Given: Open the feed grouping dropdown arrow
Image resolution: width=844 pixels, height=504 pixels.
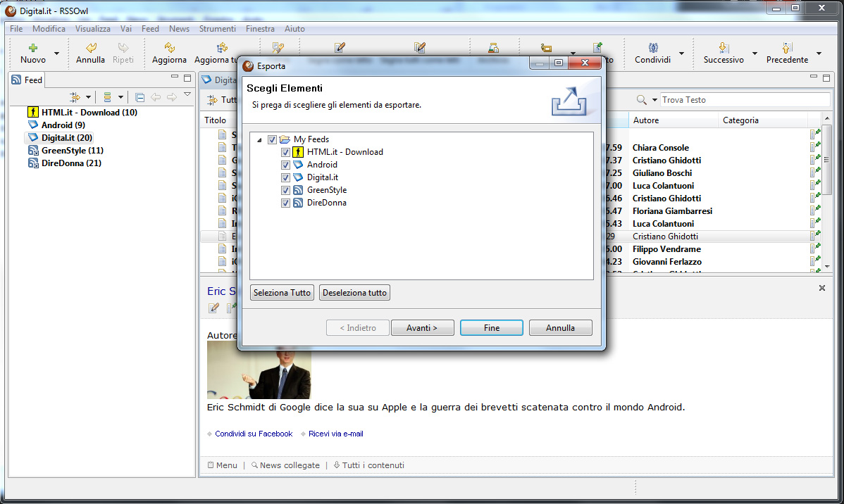Looking at the screenshot, I should (x=120, y=97).
